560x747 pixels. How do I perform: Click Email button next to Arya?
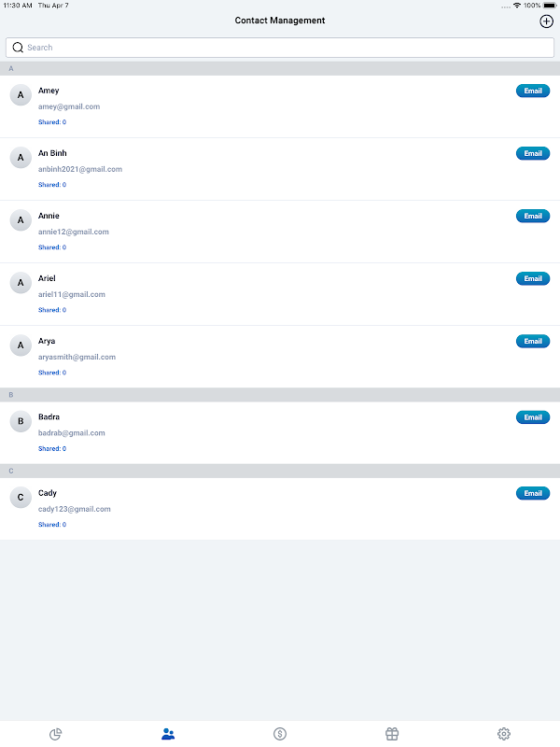(x=533, y=341)
